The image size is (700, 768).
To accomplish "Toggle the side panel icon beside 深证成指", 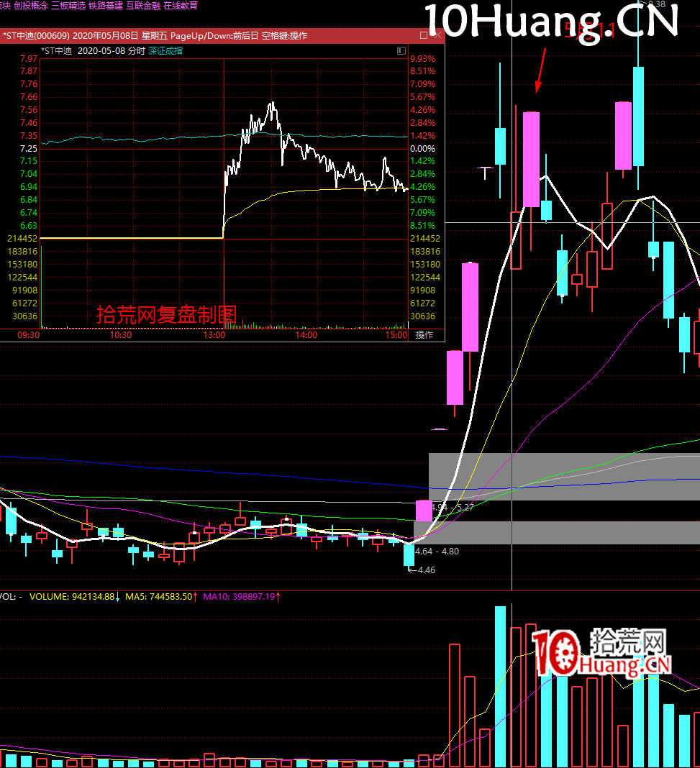I will (x=401, y=50).
